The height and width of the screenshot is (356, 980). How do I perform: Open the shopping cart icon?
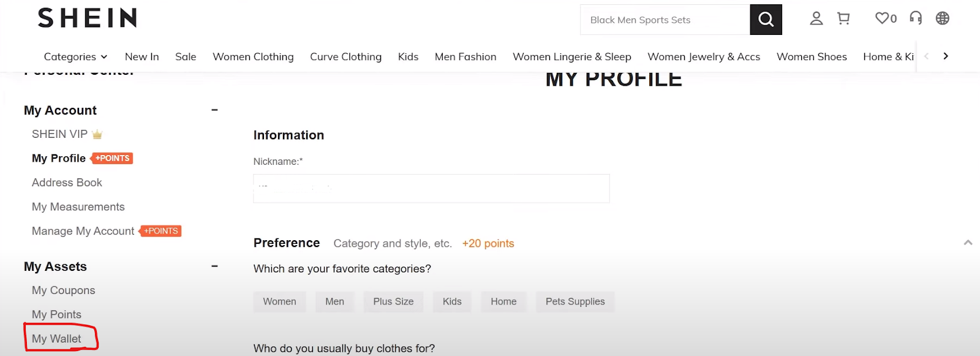843,18
